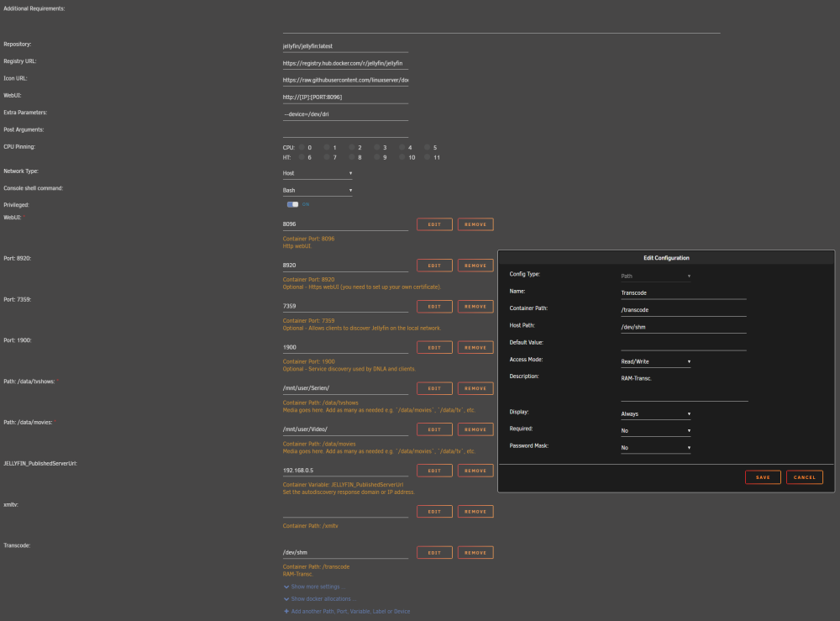
Task: Click the Default Value field in dialog
Action: [x=684, y=344]
